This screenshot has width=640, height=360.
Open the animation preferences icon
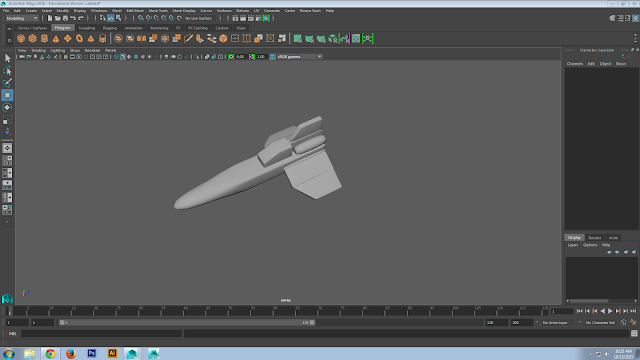[633, 322]
